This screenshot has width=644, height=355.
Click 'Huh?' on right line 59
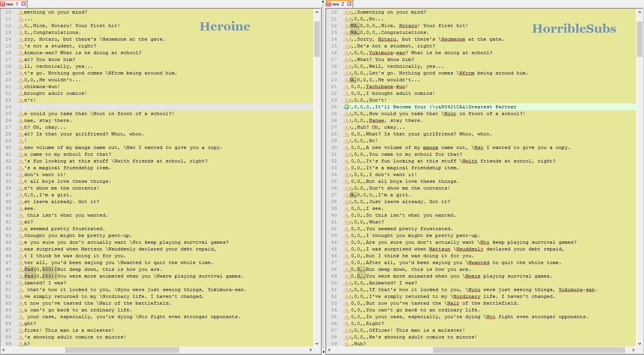[360, 344]
